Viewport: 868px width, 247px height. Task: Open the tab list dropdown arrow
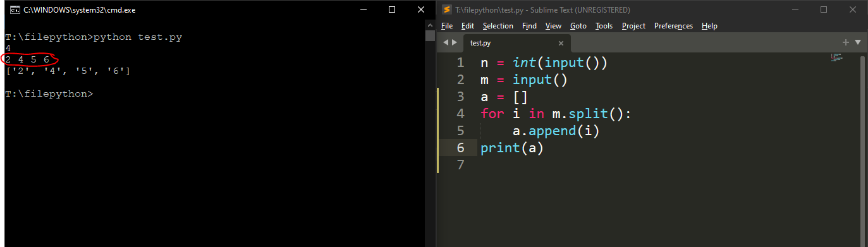858,42
